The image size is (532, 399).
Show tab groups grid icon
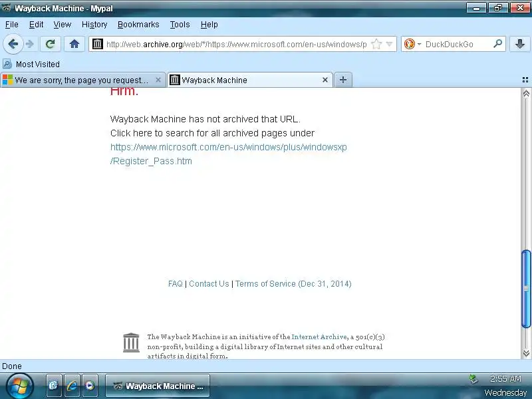click(x=525, y=80)
